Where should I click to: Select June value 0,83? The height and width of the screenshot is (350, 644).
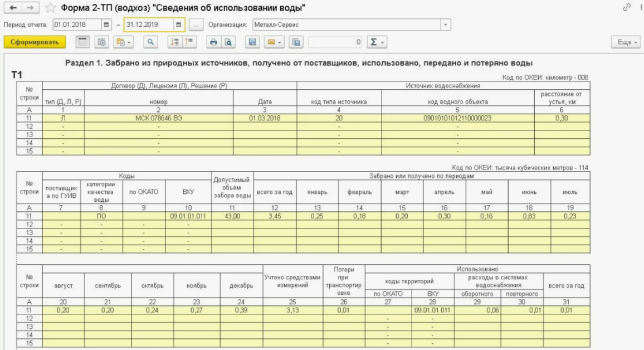click(529, 216)
